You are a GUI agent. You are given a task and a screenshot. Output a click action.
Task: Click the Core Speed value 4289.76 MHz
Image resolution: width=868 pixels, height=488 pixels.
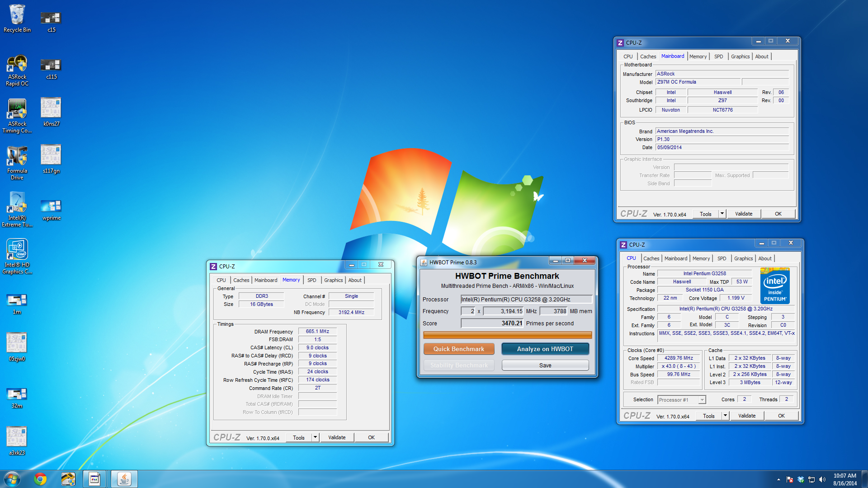679,358
